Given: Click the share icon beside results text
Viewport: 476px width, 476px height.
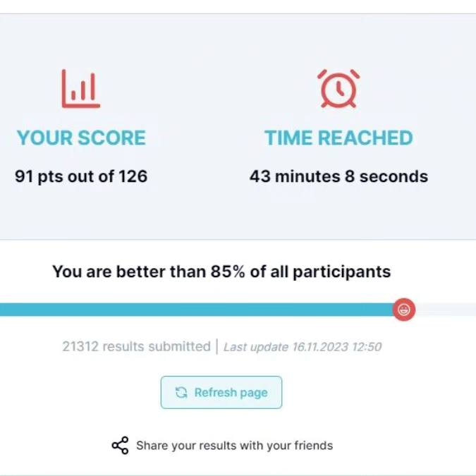Looking at the screenshot, I should 121,445.
